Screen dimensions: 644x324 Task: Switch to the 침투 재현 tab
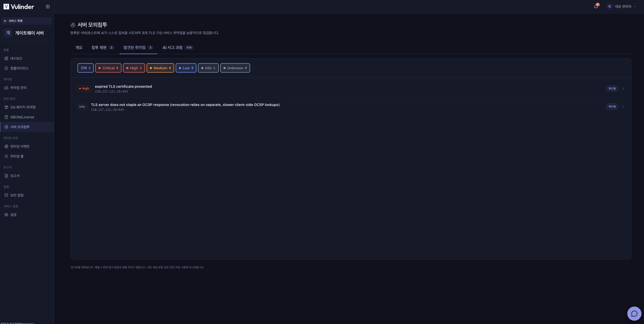pos(103,48)
